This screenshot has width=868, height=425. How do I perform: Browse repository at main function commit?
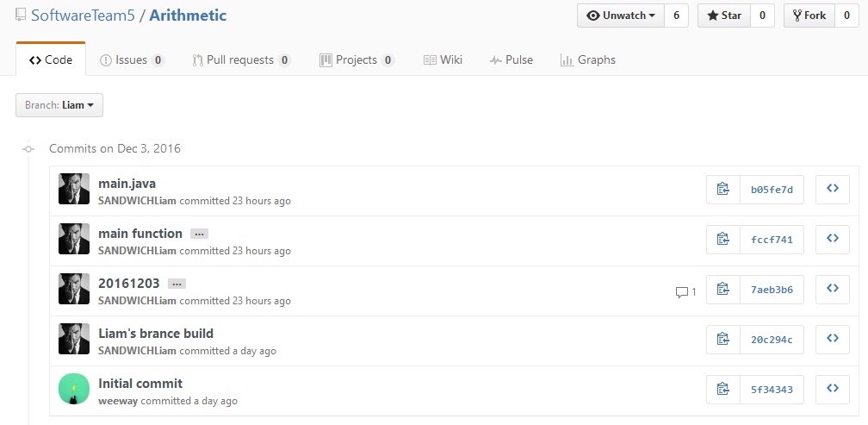(x=833, y=240)
